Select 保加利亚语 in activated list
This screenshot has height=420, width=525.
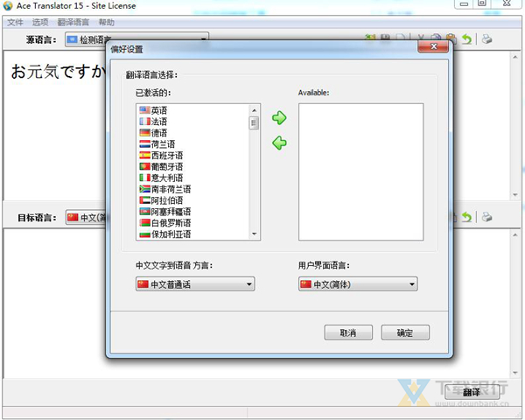click(x=193, y=234)
